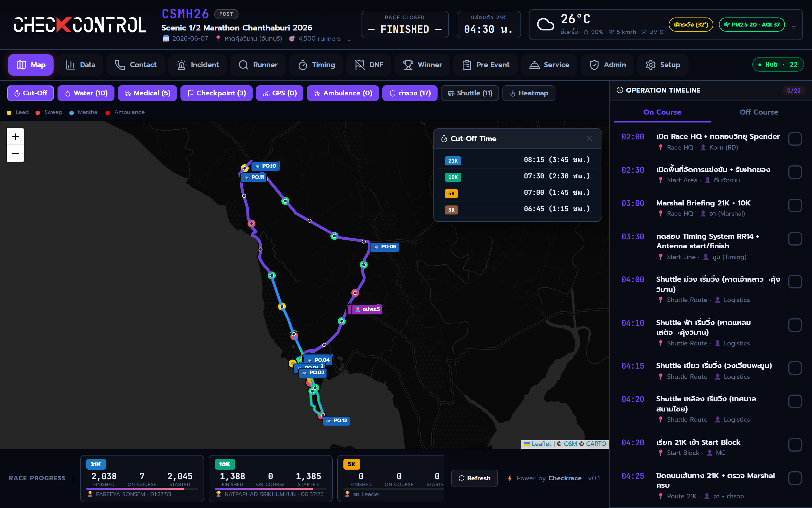Check the 04:15 Shuttle เขียว task
This screenshot has width=812, height=508.
[x=795, y=368]
